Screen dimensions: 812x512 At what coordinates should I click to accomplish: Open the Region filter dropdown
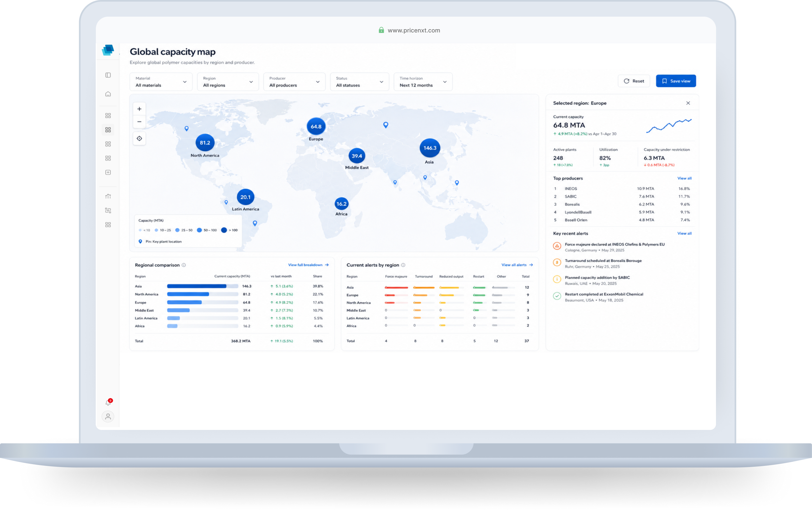point(228,82)
